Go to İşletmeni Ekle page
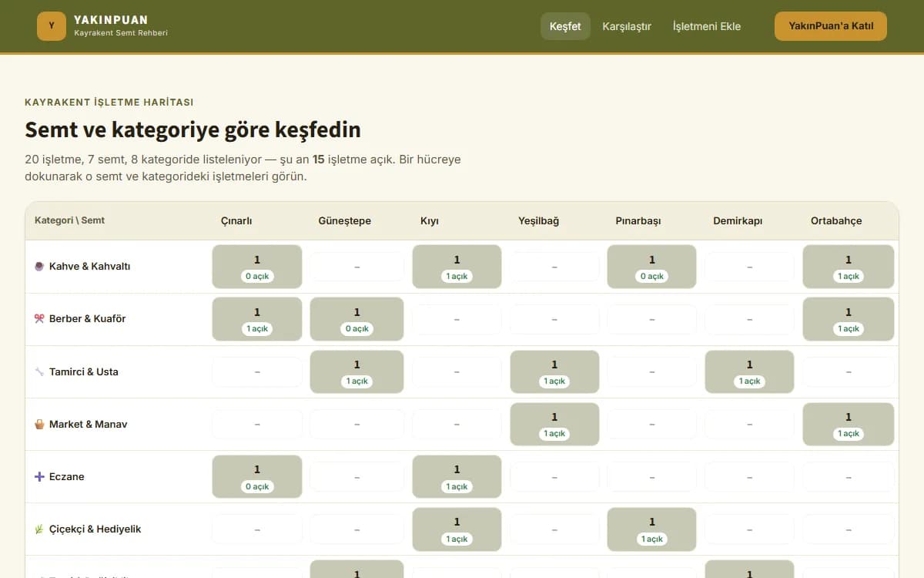924x578 pixels. (x=707, y=26)
